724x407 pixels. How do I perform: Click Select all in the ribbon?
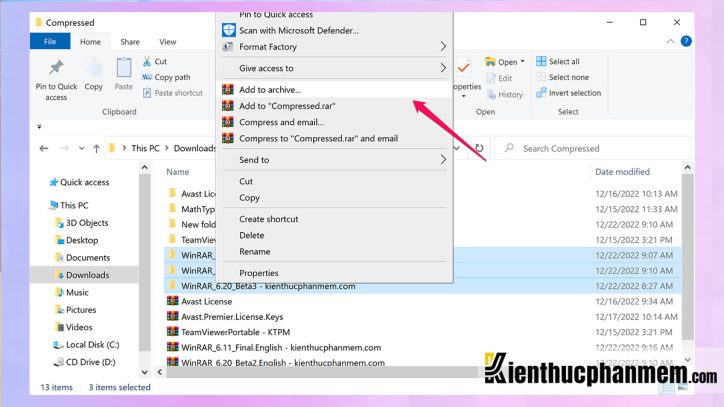(558, 61)
